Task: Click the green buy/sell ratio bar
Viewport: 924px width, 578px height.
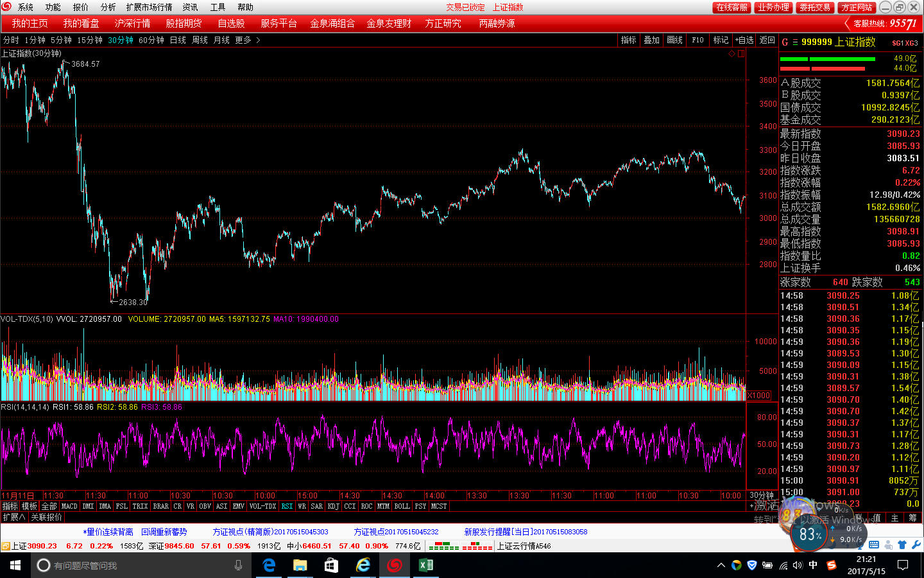Action: (828, 59)
